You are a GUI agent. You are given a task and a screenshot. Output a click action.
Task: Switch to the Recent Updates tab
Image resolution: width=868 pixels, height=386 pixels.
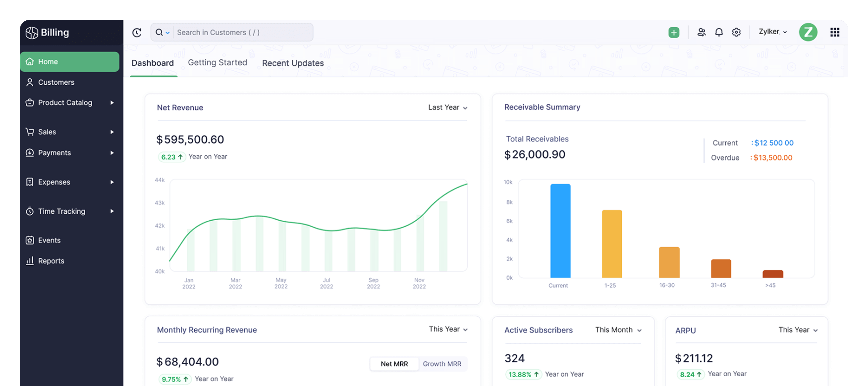point(293,63)
